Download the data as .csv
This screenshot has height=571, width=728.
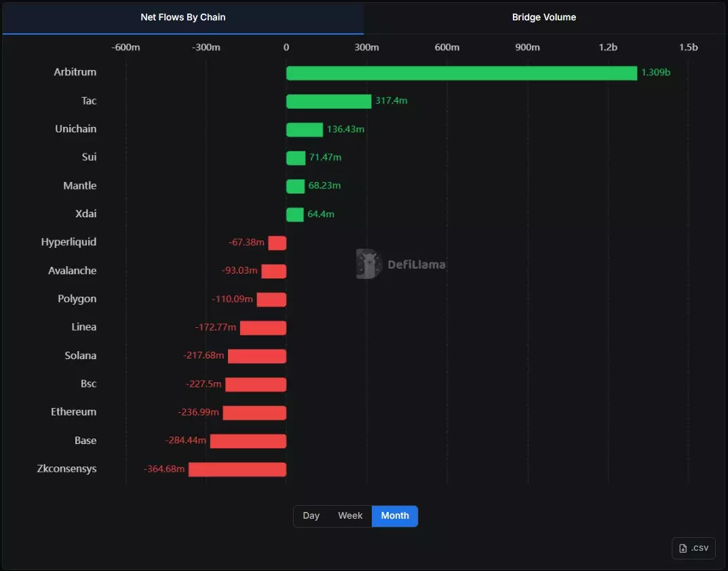[x=693, y=549]
